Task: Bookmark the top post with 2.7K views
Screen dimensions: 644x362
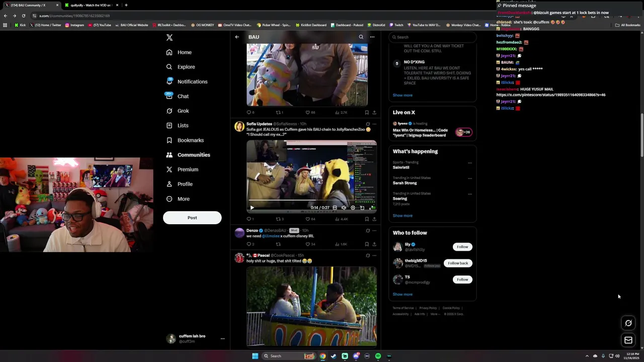Action: click(367, 113)
